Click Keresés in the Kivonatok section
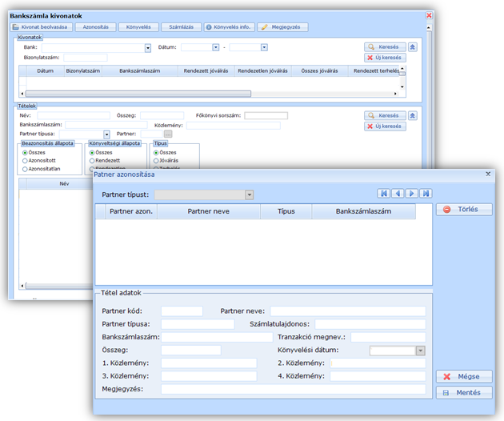Screen dimensions: 504x421 (x=385, y=47)
